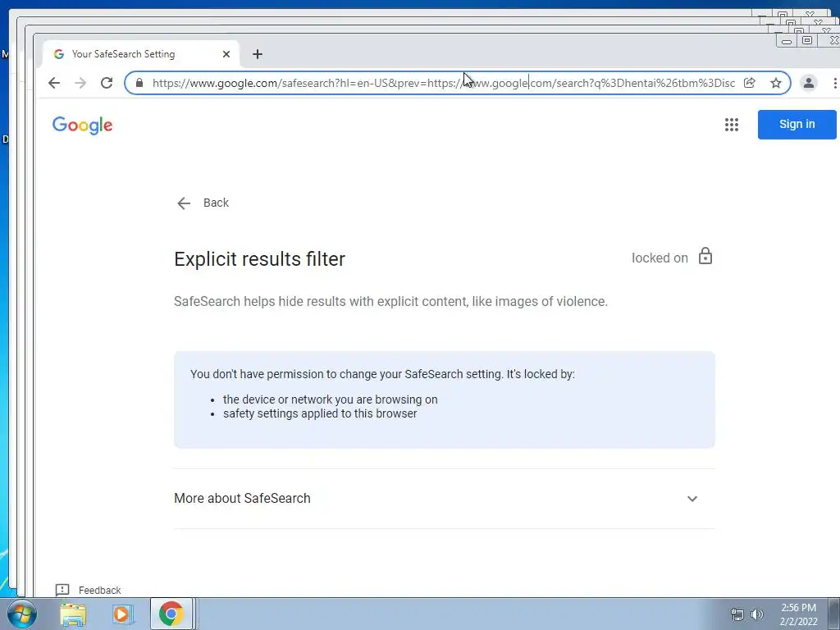
Task: Select the Your SafeSearch Setting tab
Action: 141,54
